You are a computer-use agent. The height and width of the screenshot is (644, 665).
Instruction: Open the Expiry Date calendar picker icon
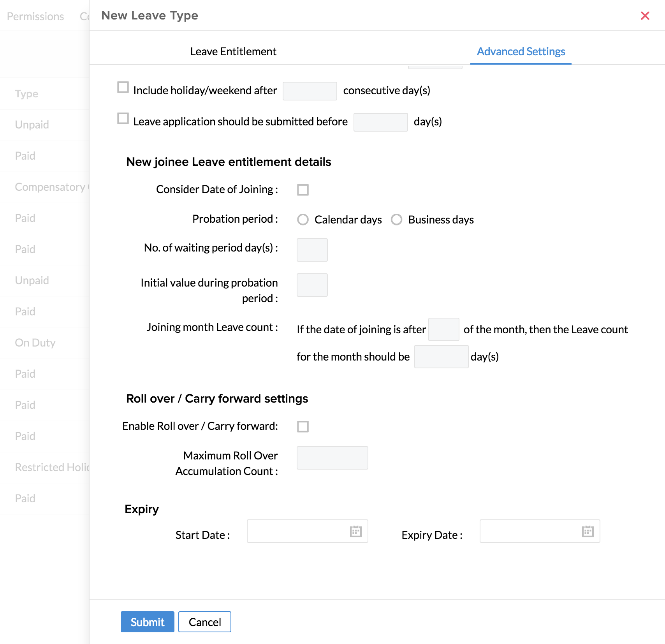588,531
